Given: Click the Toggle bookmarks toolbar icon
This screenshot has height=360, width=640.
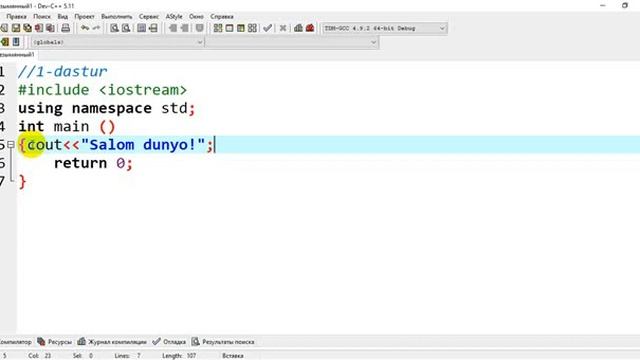Looking at the screenshot, I should click(185, 28).
